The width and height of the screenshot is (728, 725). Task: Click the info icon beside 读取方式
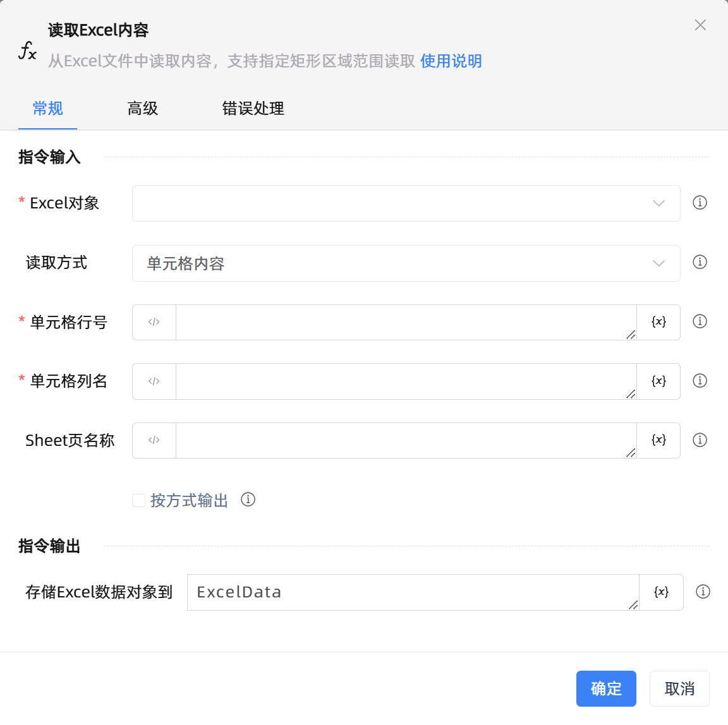(700, 262)
